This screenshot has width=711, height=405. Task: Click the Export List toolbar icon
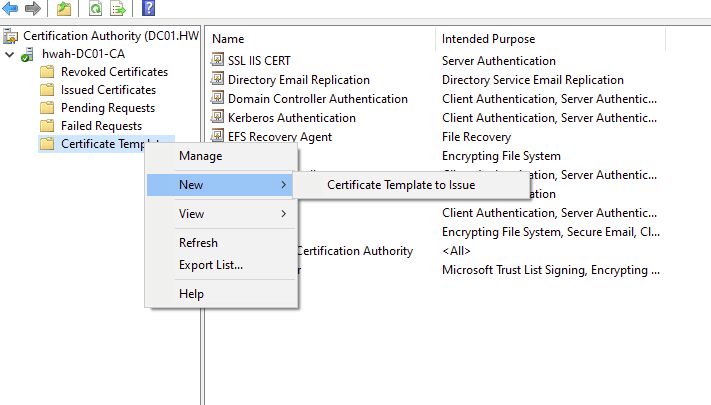tap(117, 9)
